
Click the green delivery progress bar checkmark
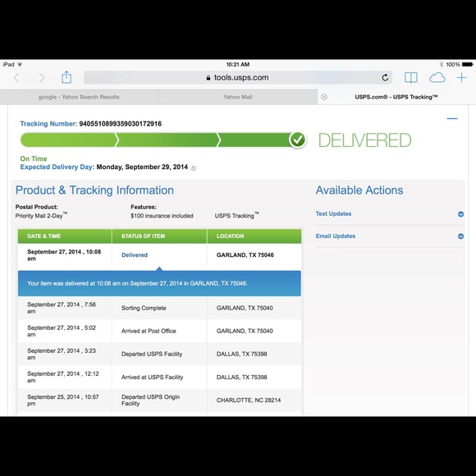click(x=297, y=140)
